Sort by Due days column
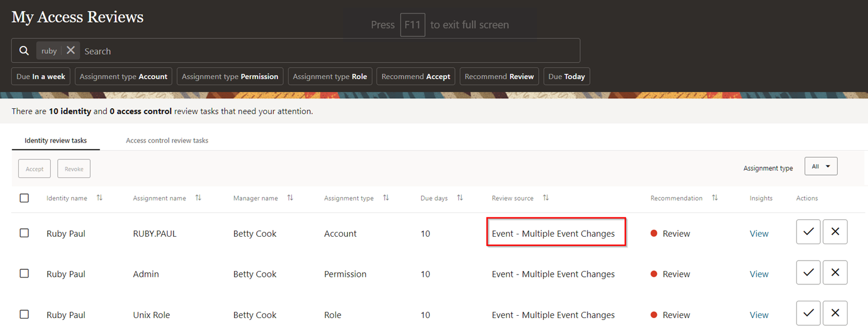Screen dimensions: 868x328 (x=460, y=198)
